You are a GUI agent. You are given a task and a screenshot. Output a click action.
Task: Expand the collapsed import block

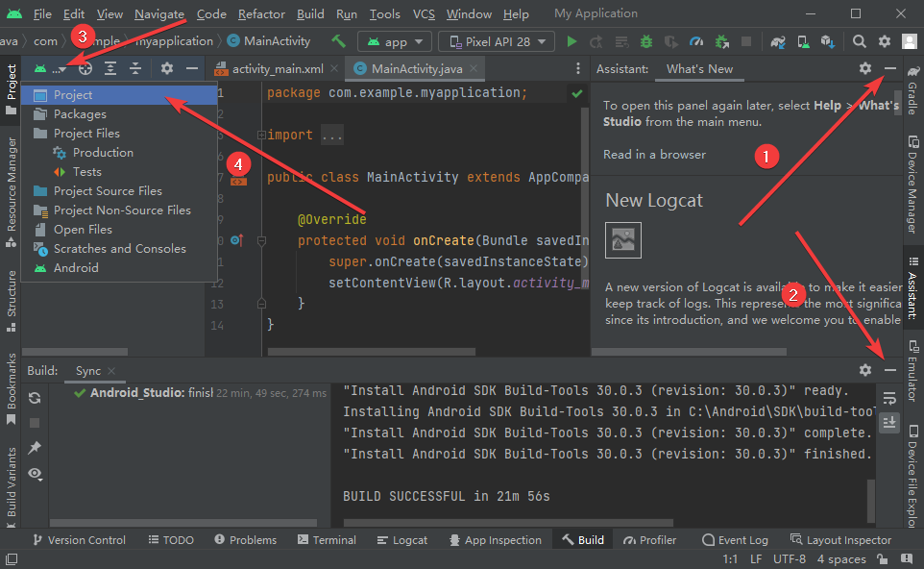[260, 135]
